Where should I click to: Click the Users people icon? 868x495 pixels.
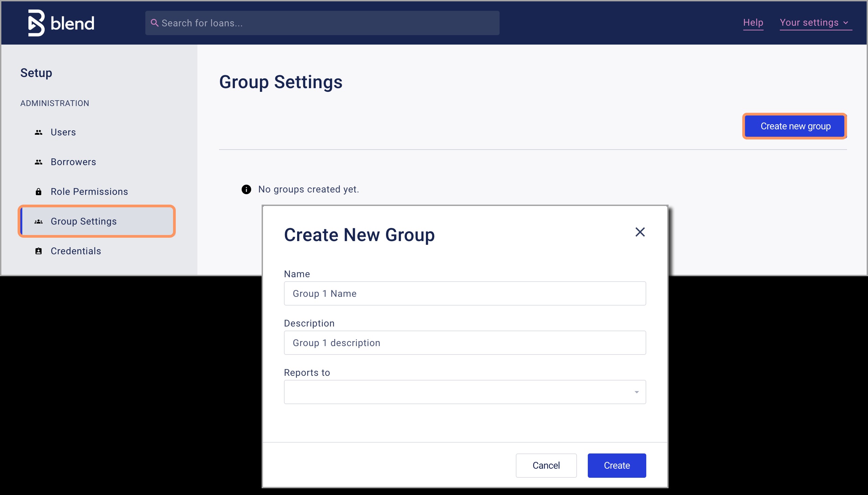point(39,132)
